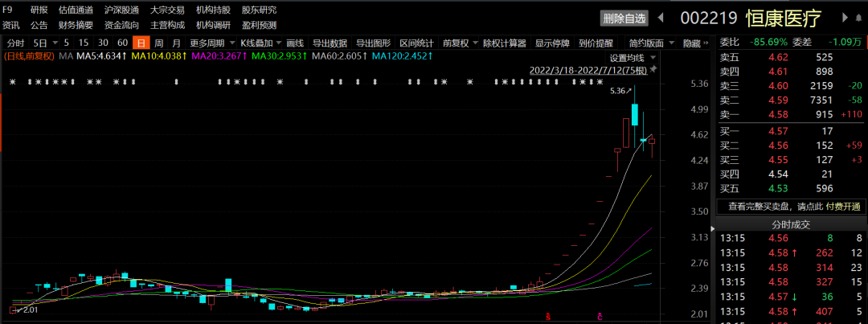Image resolution: width=868 pixels, height=324 pixels.
Task: Open the 资讯 menu item
Action: tap(11, 26)
